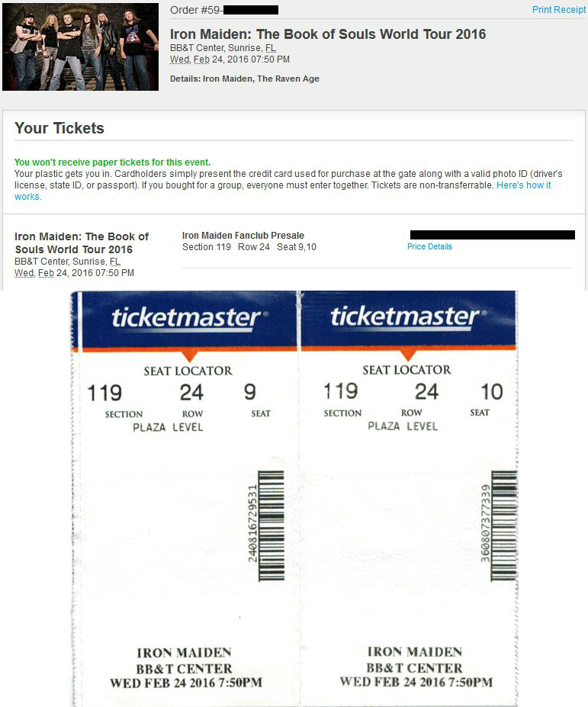Select the event title heading at top
The height and width of the screenshot is (707, 588).
[x=328, y=34]
